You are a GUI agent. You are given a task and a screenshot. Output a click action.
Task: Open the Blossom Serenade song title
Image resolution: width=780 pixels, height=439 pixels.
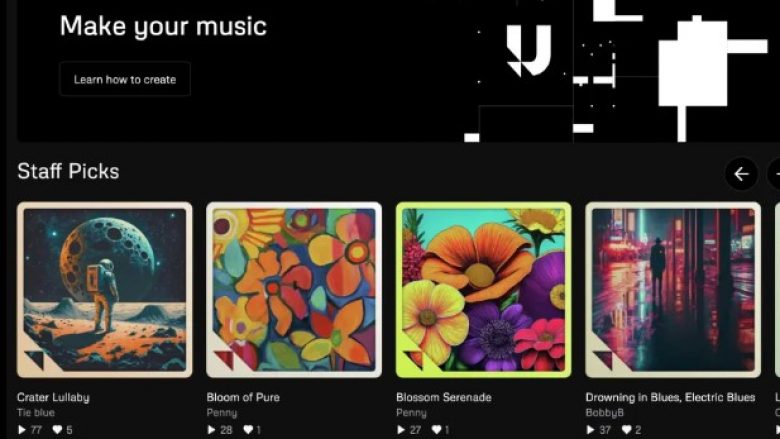coord(444,397)
